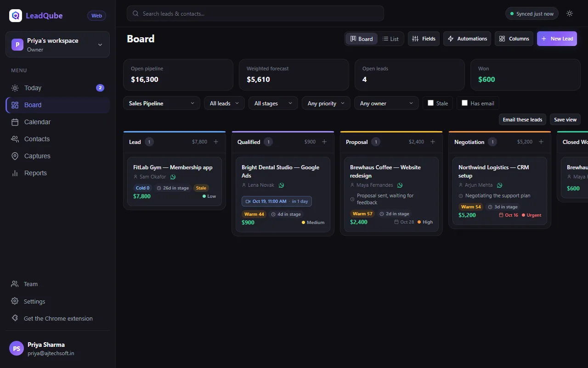Image resolution: width=588 pixels, height=368 pixels.
Task: Expand Priya's workspace switcher
Action: [57, 45]
